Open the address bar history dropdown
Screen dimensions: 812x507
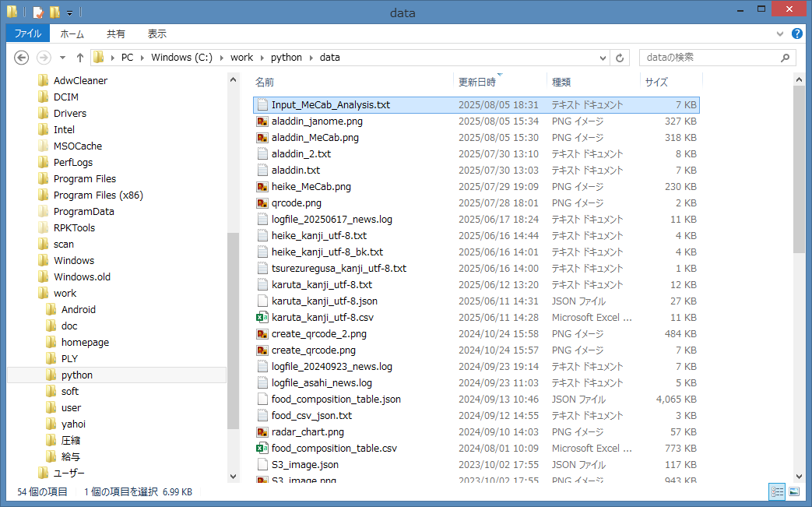click(603, 58)
